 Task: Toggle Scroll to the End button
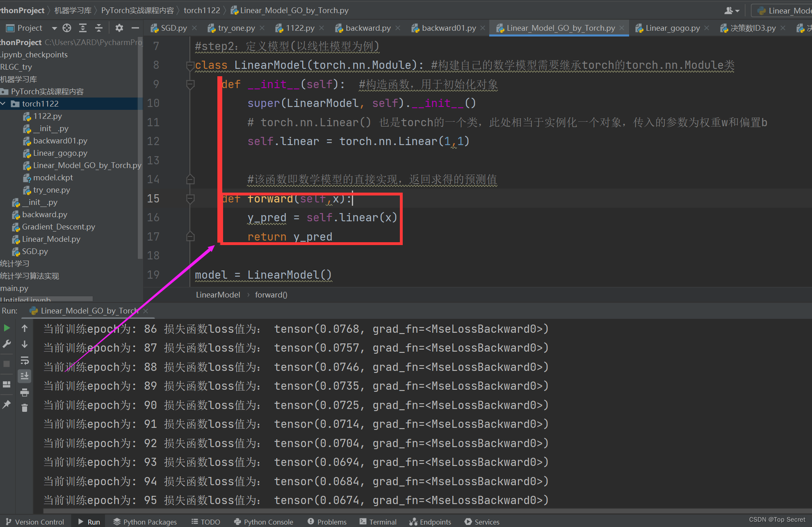(25, 376)
